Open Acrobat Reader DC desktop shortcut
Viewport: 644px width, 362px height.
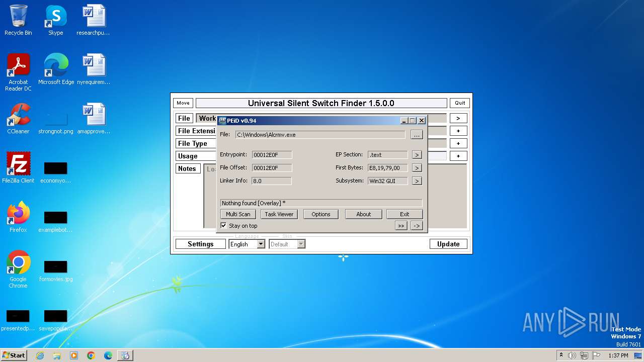point(18,72)
